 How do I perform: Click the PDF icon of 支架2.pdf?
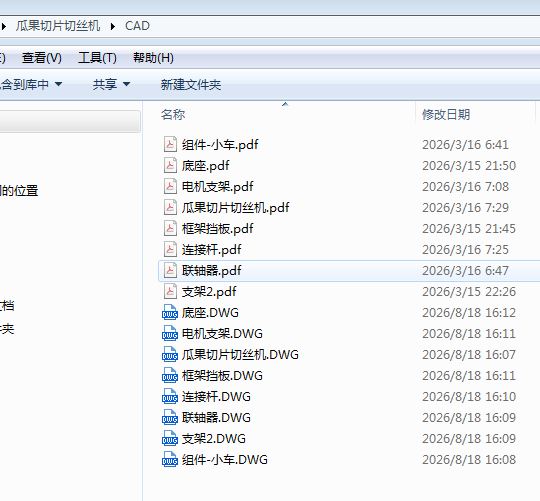pyautogui.click(x=170, y=292)
